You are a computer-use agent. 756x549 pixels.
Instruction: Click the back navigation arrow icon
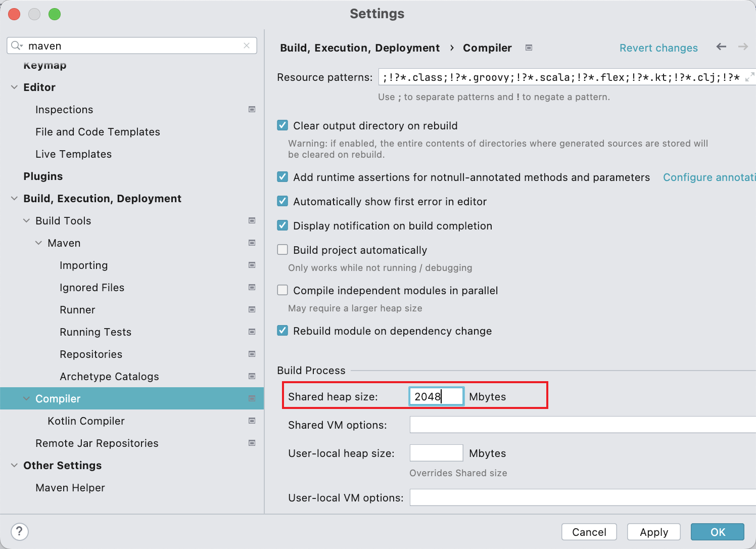tap(721, 47)
